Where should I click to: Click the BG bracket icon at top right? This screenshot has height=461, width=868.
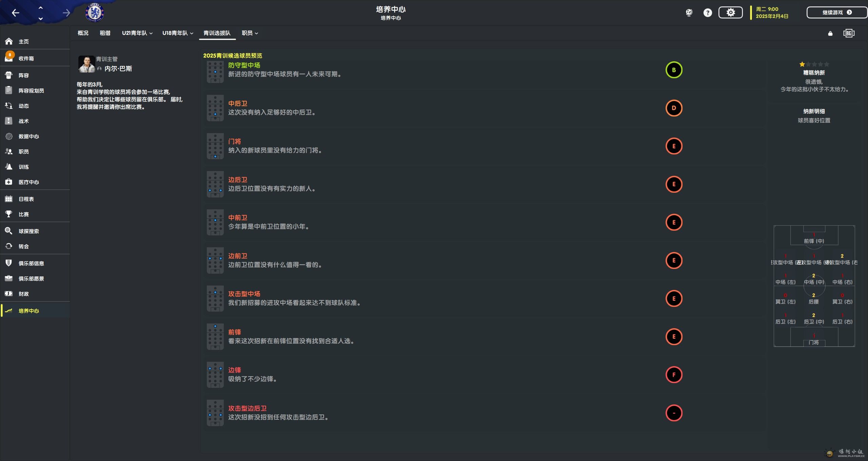coord(849,33)
